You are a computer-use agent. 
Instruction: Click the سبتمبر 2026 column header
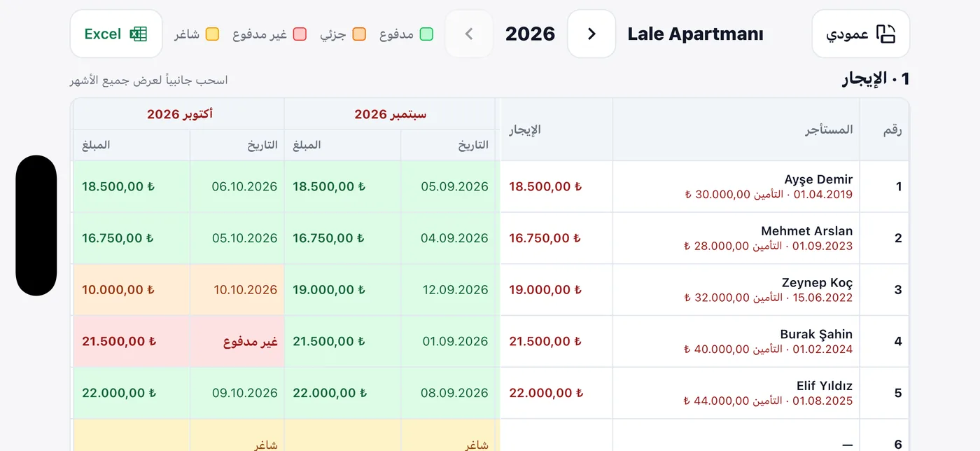[390, 114]
